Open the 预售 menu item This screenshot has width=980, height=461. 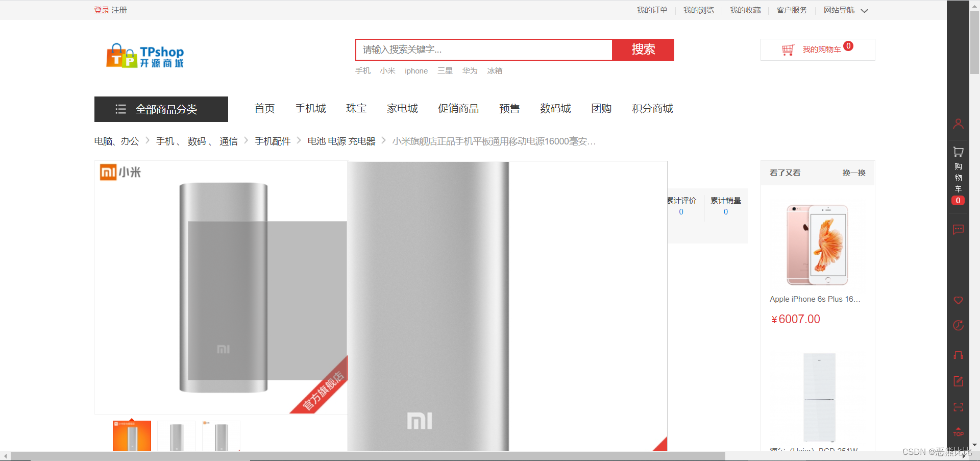tap(509, 108)
